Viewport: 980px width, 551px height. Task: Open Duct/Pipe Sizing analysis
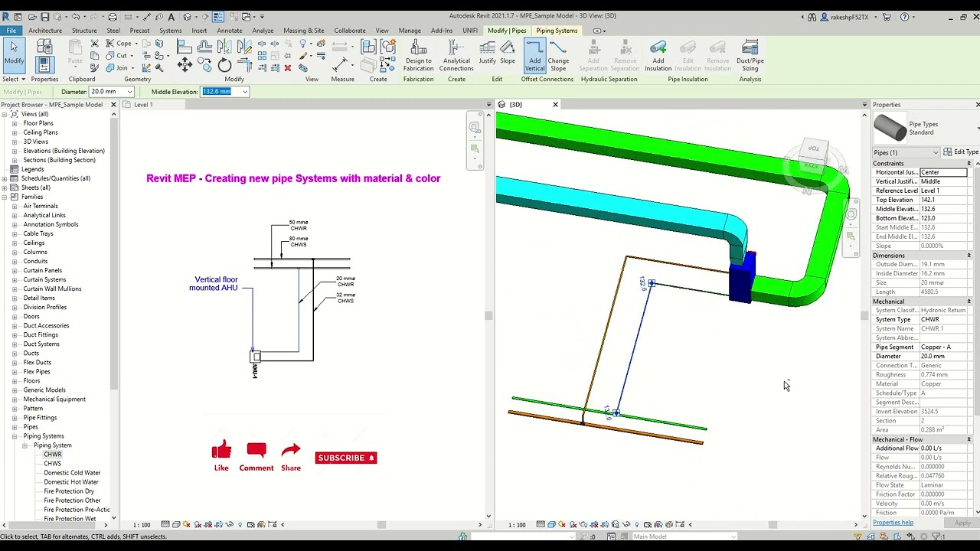pos(750,55)
